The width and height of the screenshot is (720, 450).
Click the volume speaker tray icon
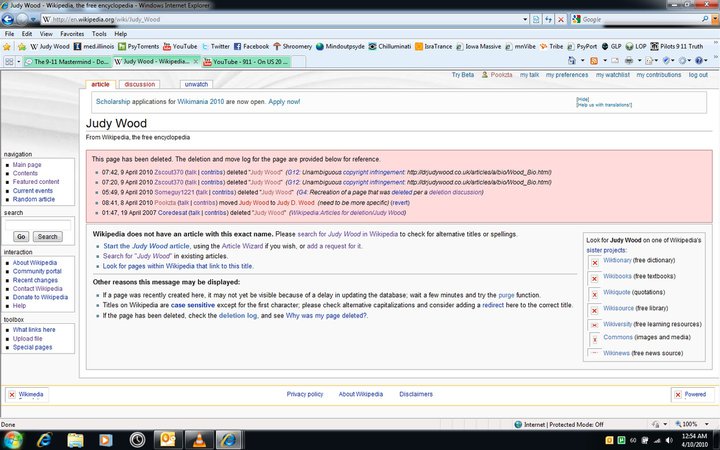[x=669, y=440]
